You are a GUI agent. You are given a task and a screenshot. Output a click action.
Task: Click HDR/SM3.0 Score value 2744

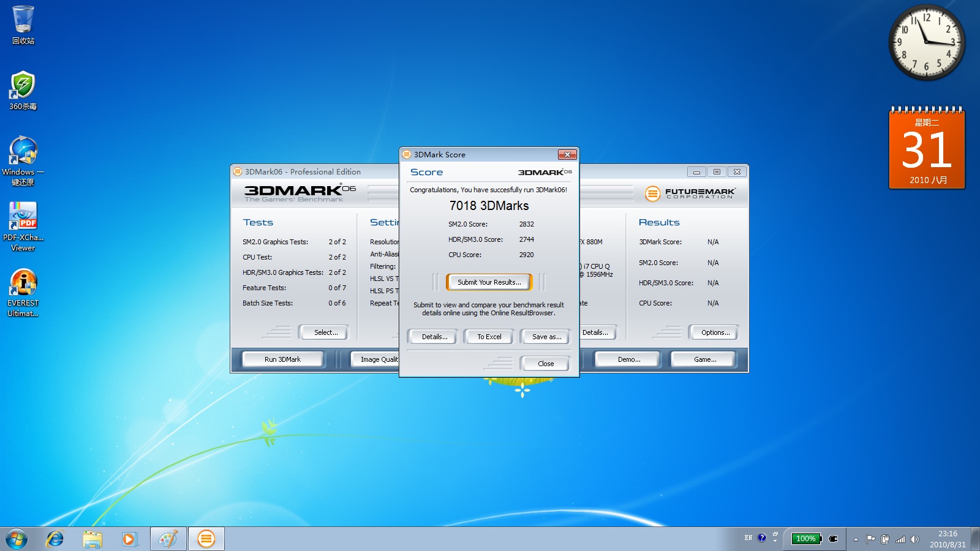[x=527, y=239]
